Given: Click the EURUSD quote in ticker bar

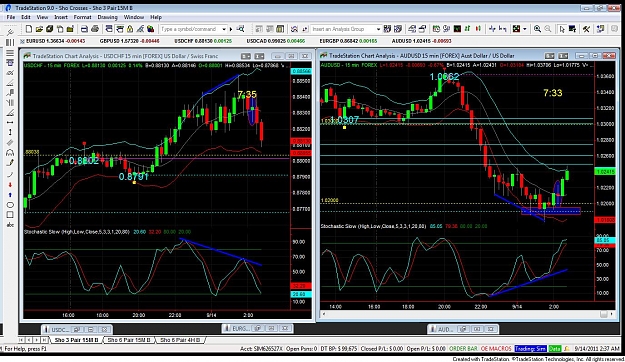Looking at the screenshot, I should [x=55, y=41].
